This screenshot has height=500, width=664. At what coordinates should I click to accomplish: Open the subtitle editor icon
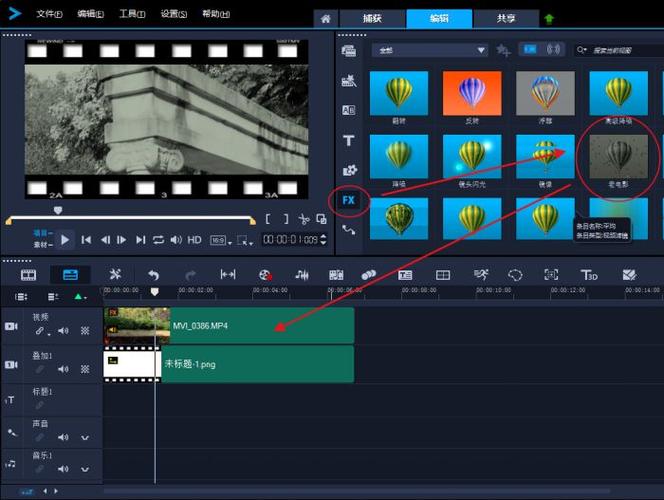(x=405, y=275)
